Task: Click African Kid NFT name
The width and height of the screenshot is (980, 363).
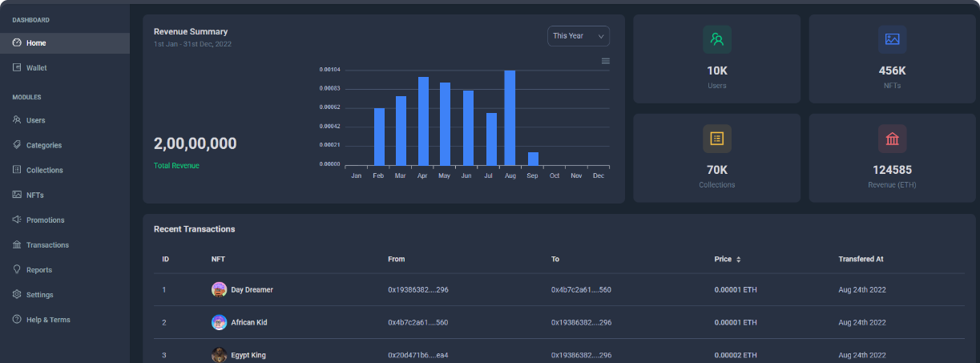Action: [x=249, y=322]
